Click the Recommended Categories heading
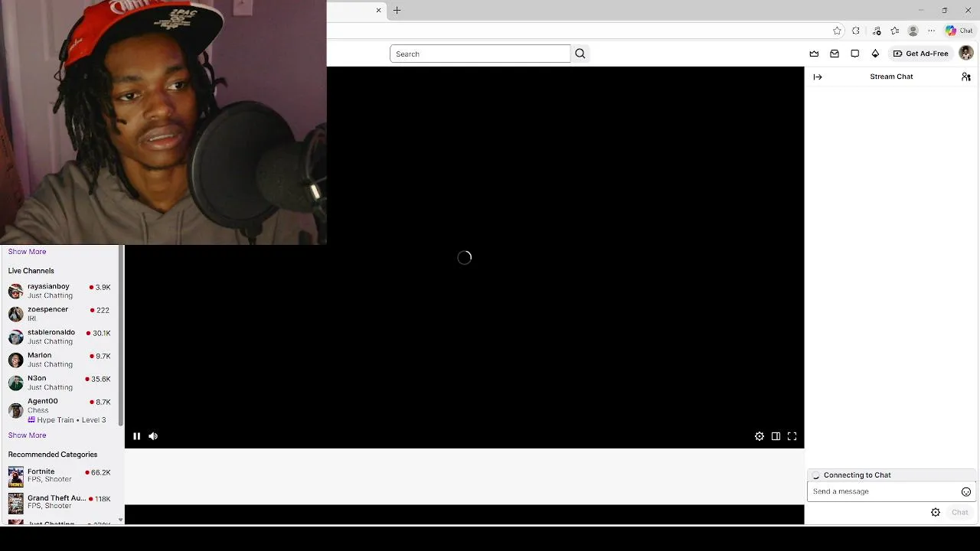Screen dimensions: 980x551 (53, 455)
